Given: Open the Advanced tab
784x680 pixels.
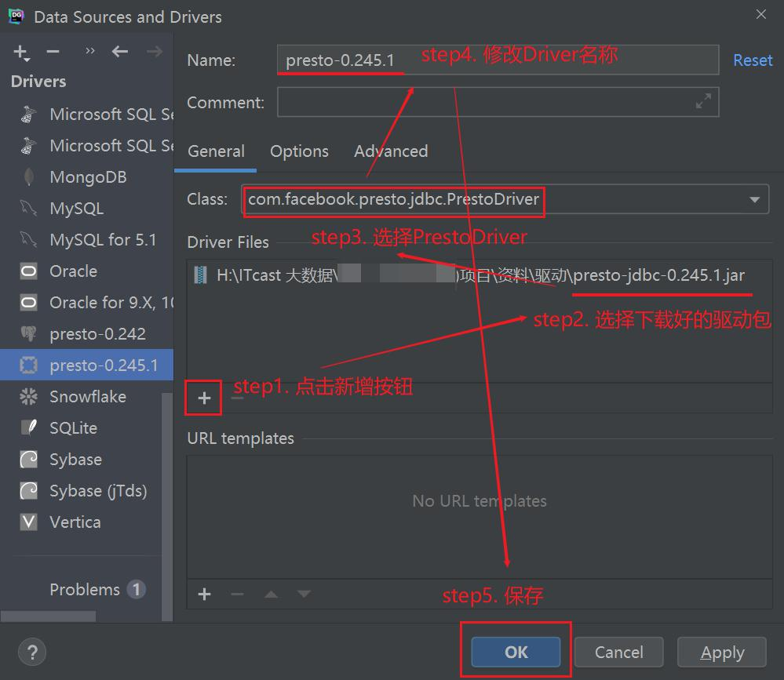Looking at the screenshot, I should 391,151.
